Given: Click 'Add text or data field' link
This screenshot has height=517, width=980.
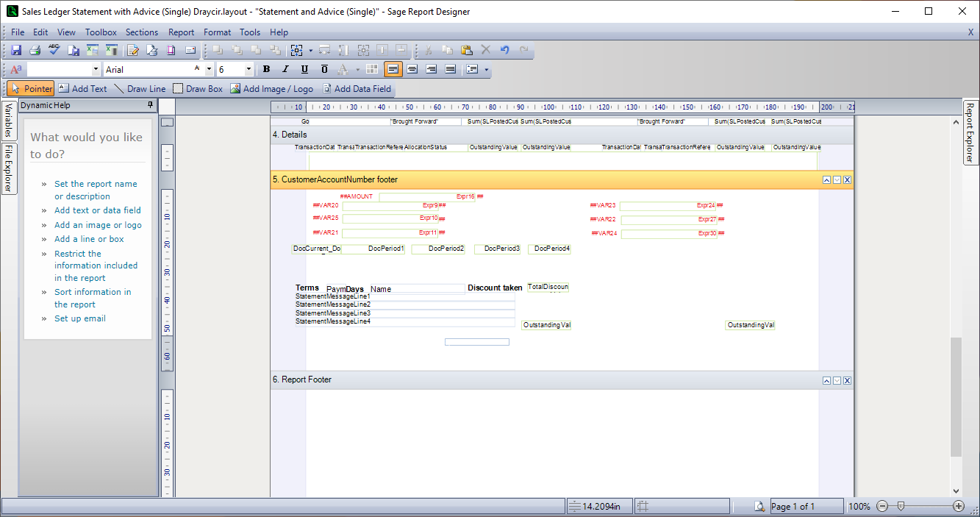Looking at the screenshot, I should [x=98, y=210].
